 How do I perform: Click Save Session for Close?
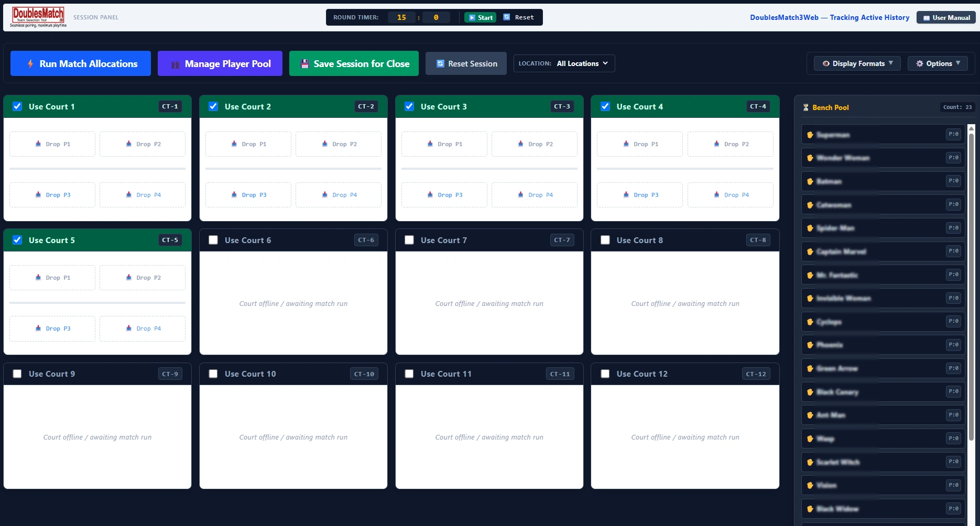pyautogui.click(x=354, y=63)
